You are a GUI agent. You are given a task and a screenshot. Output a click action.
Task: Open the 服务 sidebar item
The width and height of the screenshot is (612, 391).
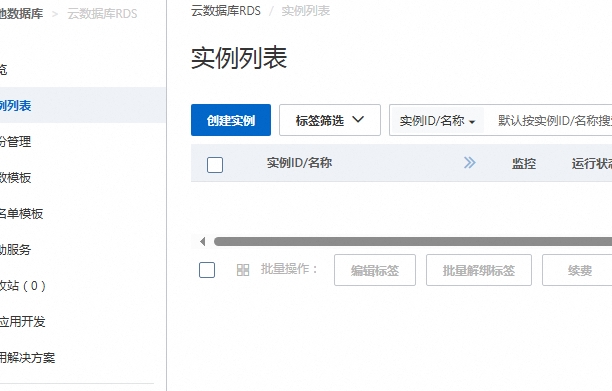[83, 249]
